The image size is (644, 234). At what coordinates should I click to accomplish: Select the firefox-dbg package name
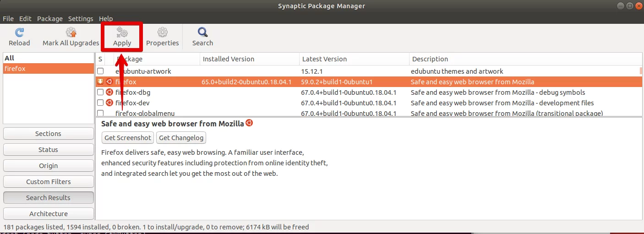pyautogui.click(x=133, y=93)
